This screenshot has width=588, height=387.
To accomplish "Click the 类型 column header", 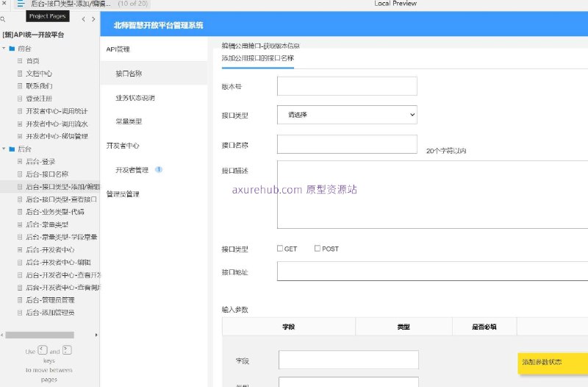I will [404, 327].
